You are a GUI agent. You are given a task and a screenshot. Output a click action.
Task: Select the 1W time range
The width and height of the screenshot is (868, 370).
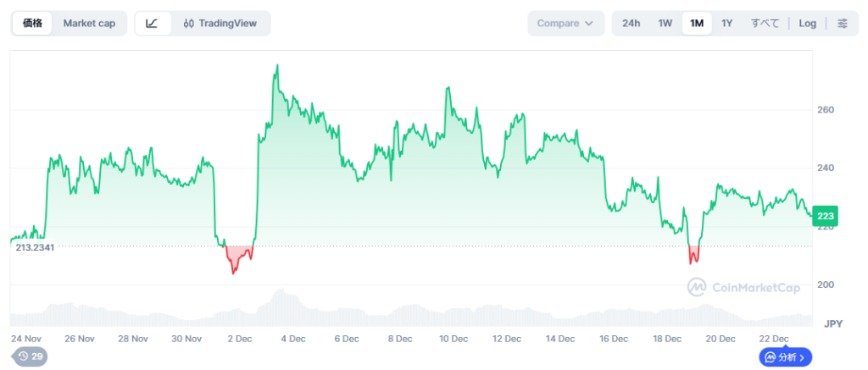point(665,24)
